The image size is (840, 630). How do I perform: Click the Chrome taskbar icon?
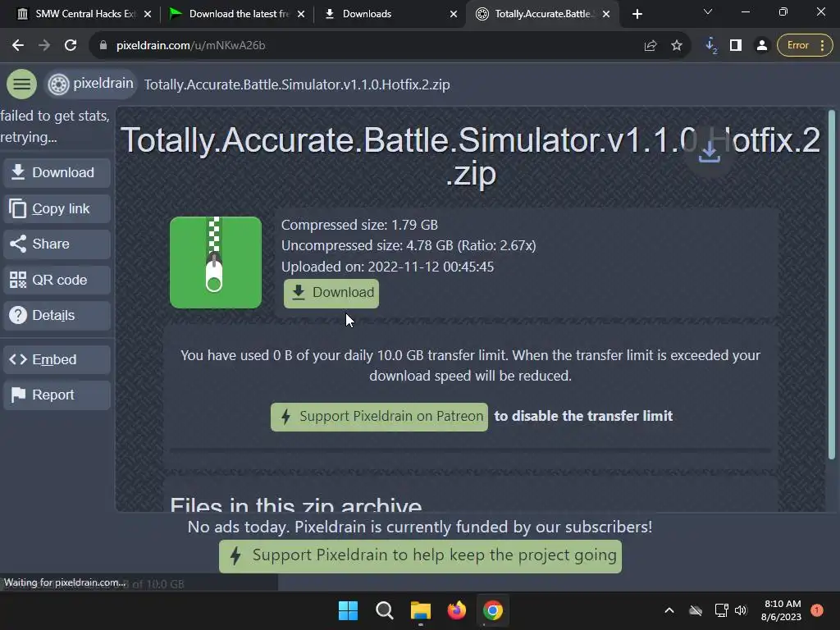coord(493,610)
